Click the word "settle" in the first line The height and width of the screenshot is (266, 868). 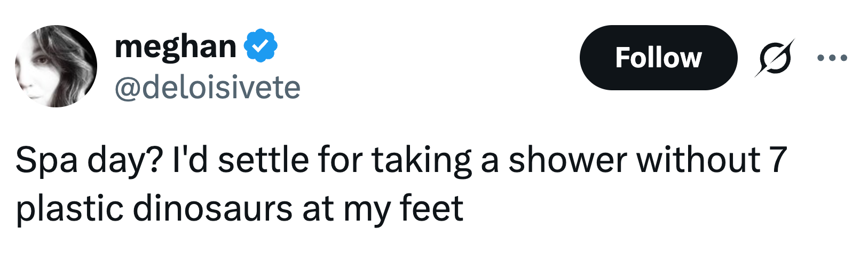[263, 160]
